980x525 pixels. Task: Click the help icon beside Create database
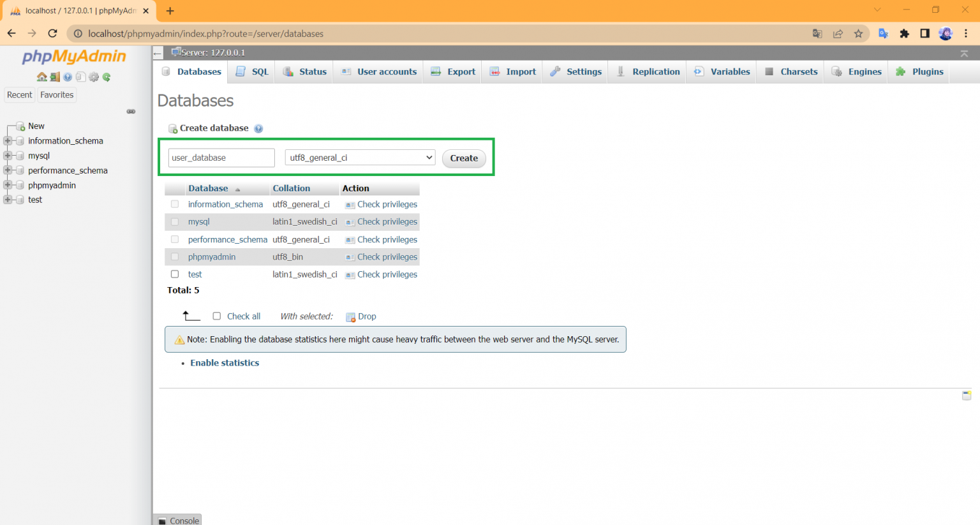(258, 129)
